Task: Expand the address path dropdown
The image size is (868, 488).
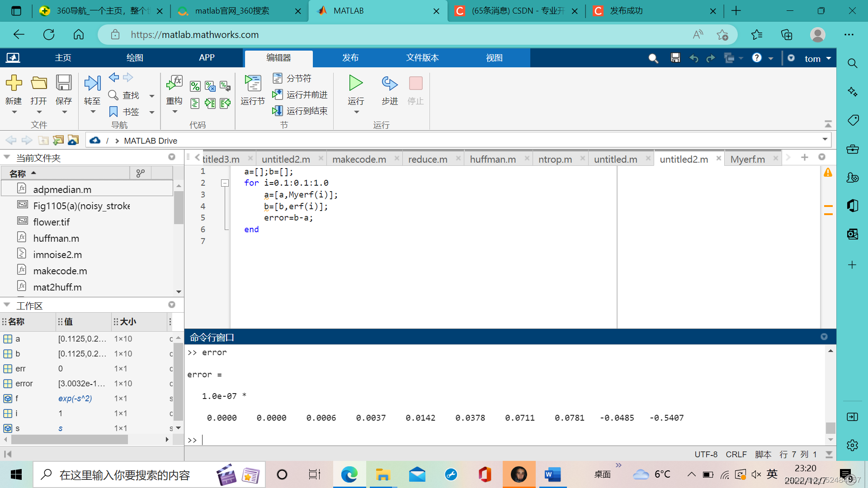Action: coord(825,139)
